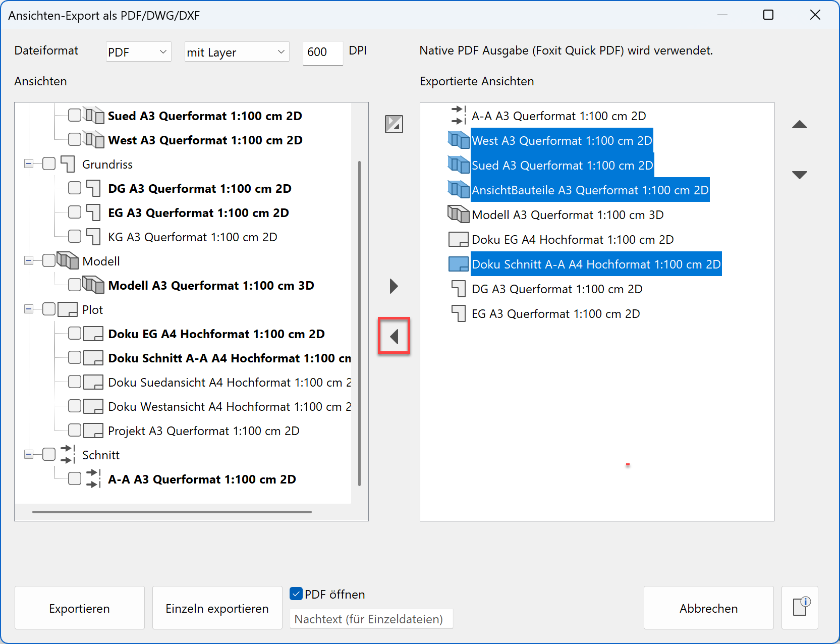This screenshot has width=840, height=644.
Task: Click the red-highlighted left arrow to remove views
Action: 394,336
